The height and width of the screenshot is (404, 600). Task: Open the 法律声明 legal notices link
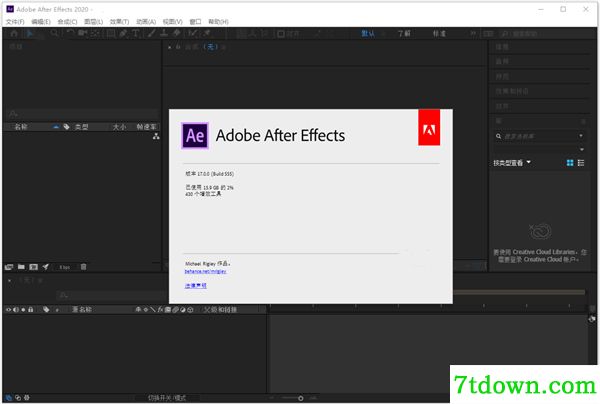coord(196,285)
